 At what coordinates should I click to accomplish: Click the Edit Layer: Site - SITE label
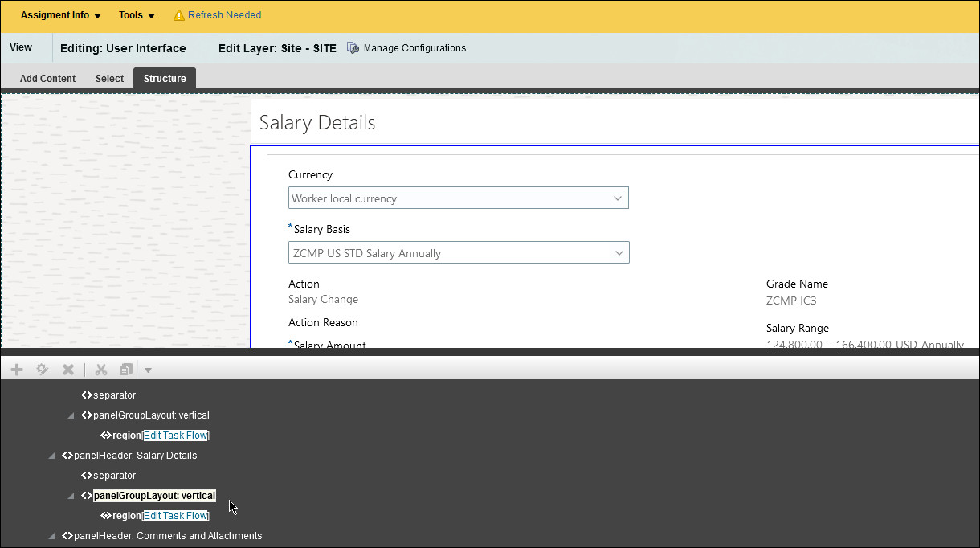click(277, 48)
